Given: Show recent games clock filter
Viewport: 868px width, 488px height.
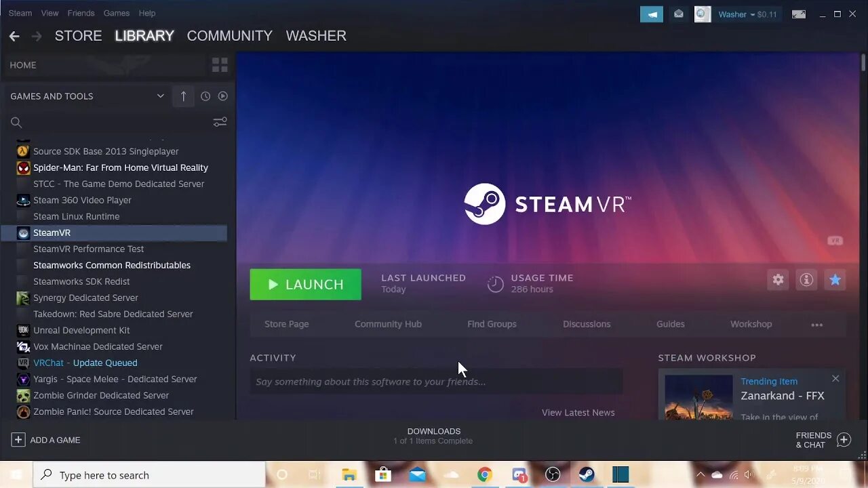Looking at the screenshot, I should pyautogui.click(x=205, y=96).
